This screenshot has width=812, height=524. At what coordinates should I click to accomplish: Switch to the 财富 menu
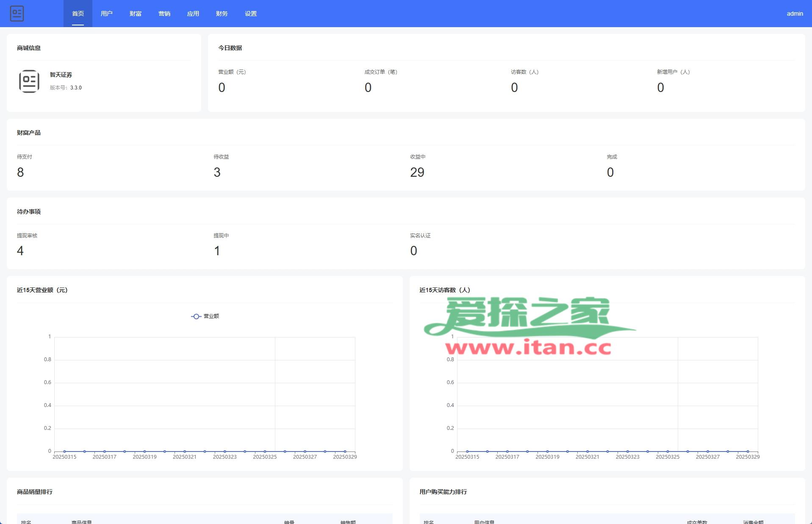point(136,14)
